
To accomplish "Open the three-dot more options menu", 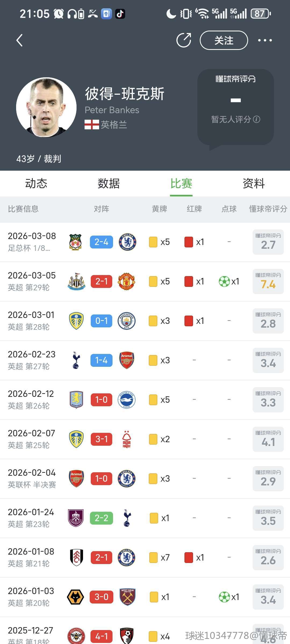I will 265,40.
